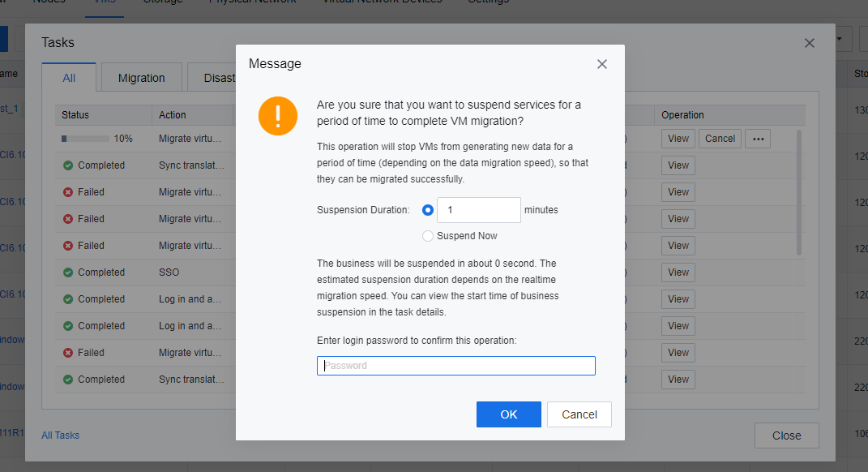Click the suspension duration minutes input field
Viewport: 868px width, 472px height.
tap(479, 210)
